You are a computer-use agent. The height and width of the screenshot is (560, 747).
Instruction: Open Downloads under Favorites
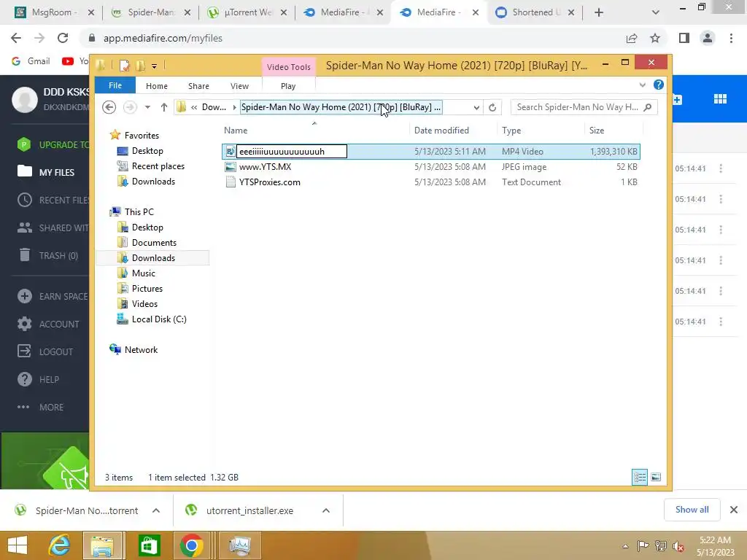click(153, 182)
